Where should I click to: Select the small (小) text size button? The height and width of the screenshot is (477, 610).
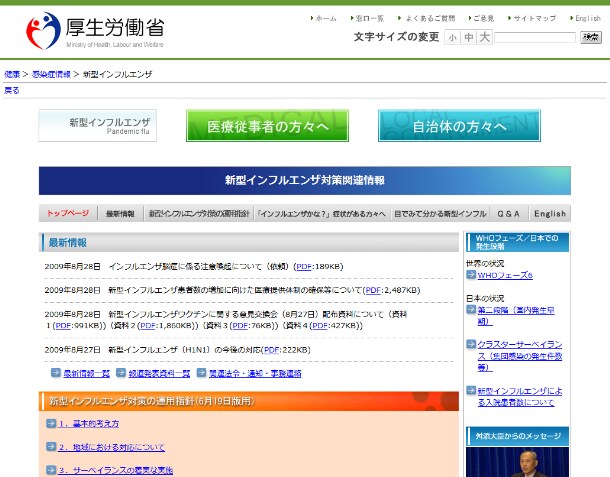(x=452, y=37)
